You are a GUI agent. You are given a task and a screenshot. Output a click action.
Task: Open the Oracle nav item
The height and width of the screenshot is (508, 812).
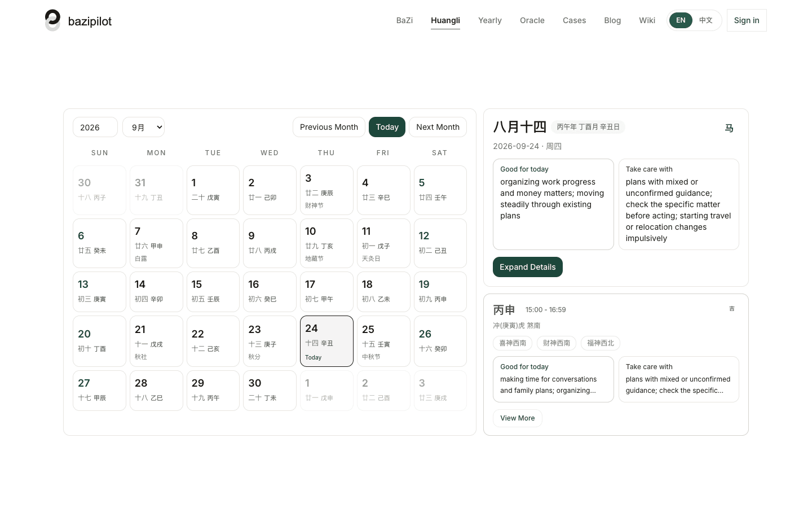(532, 20)
